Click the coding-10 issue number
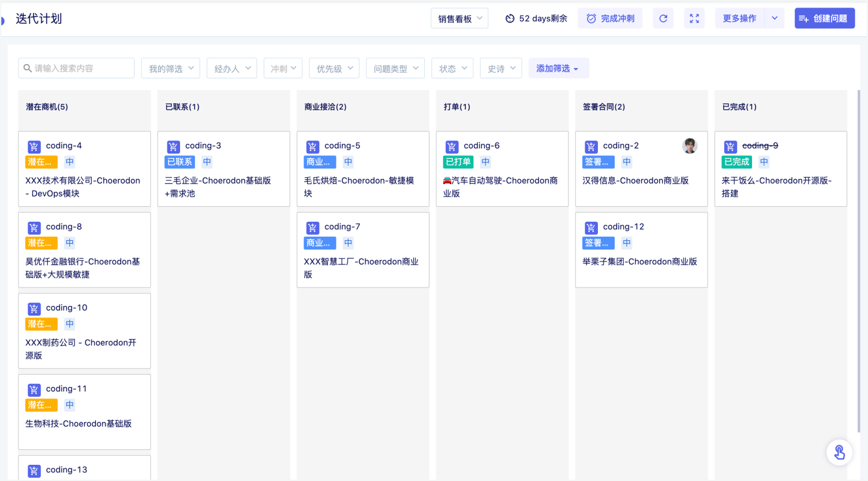This screenshot has width=868, height=481. [66, 308]
